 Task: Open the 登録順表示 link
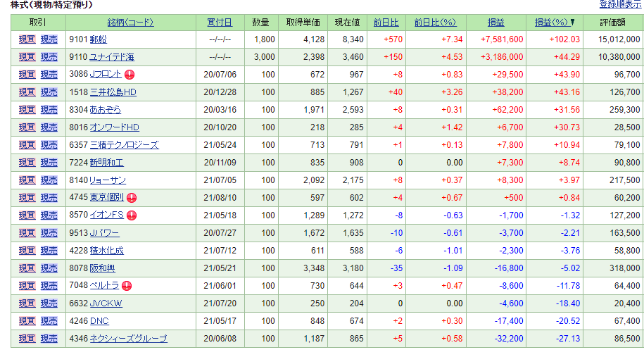pos(620,4)
